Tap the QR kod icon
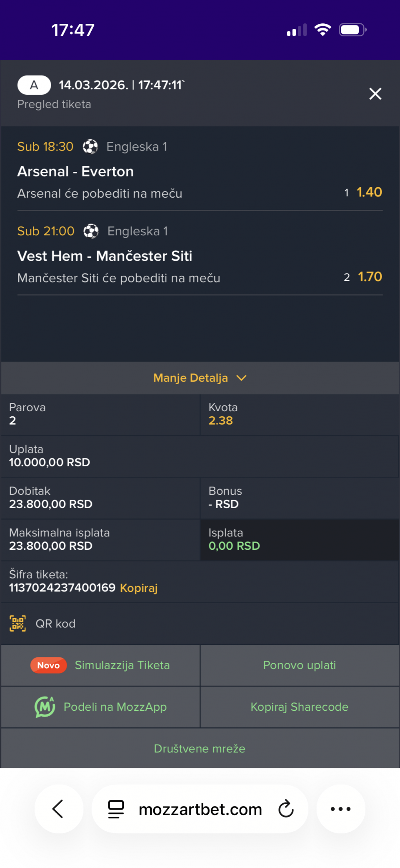400x868 pixels. [17, 624]
